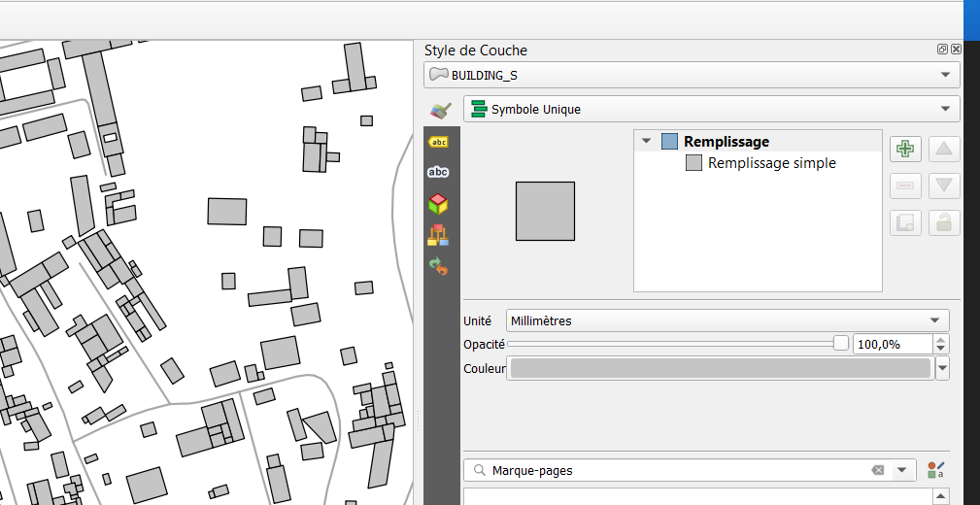Collapse the Remplissage tree node
980x505 pixels.
point(646,142)
